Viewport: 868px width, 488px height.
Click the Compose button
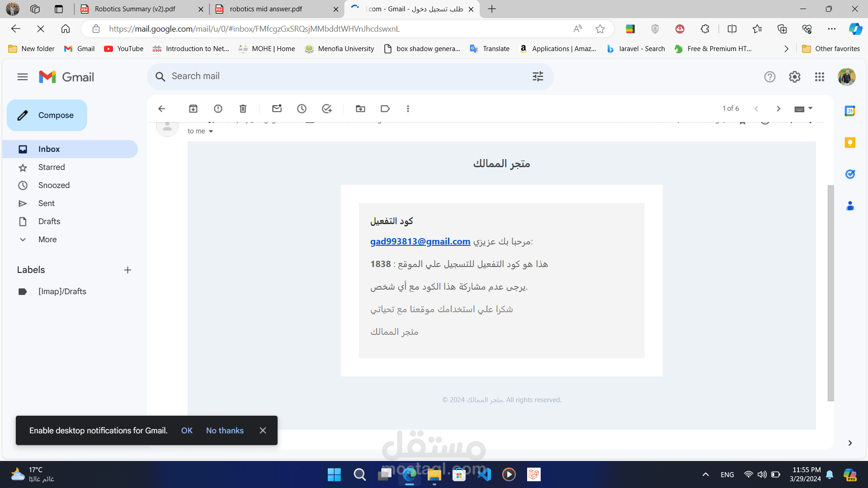47,115
